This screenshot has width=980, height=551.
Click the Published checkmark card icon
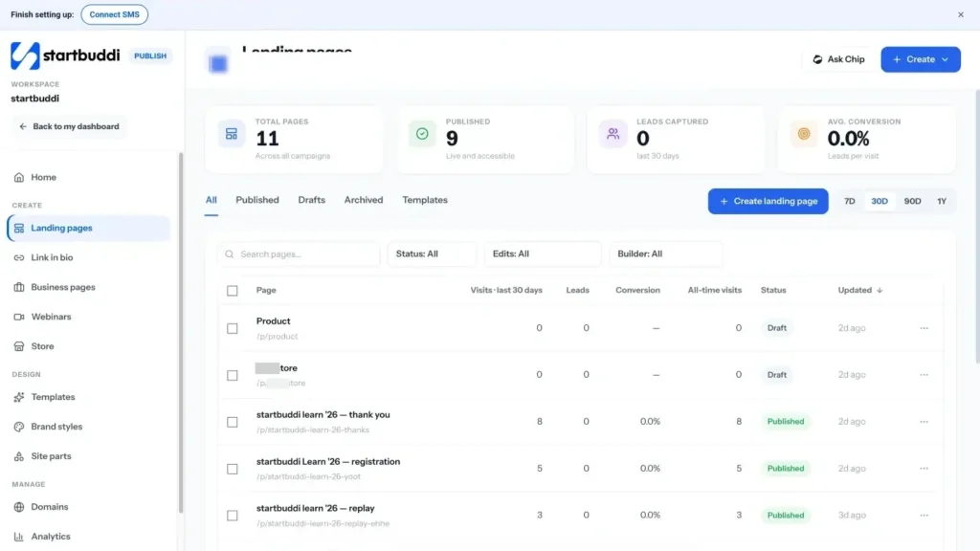pos(422,134)
